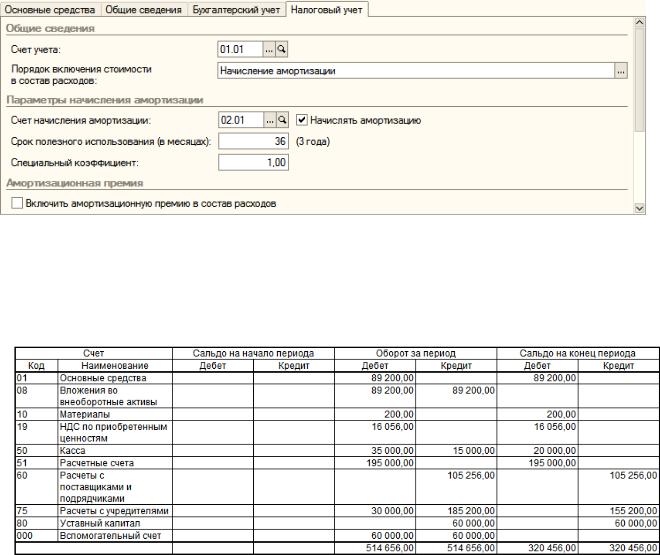The image size is (660, 555).
Task: Click the (3 года) label
Action: (x=313, y=141)
